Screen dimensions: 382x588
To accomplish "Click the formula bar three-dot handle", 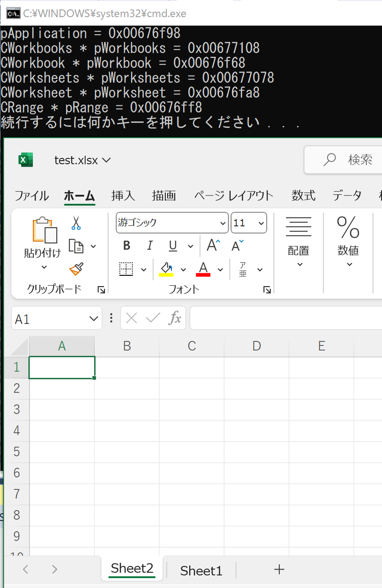I will pyautogui.click(x=112, y=318).
